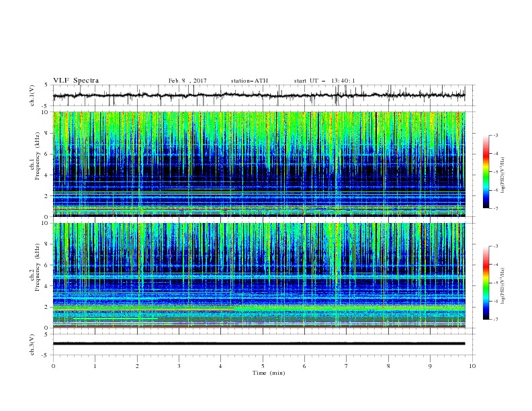Viewport: 532px width, 411px height.
Task: Click the time axis tick label "7"
Action: (347, 366)
